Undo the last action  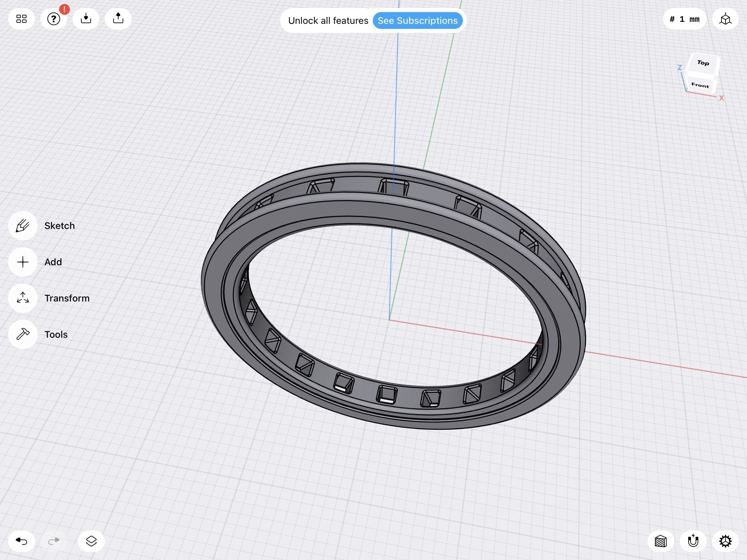coord(21,541)
